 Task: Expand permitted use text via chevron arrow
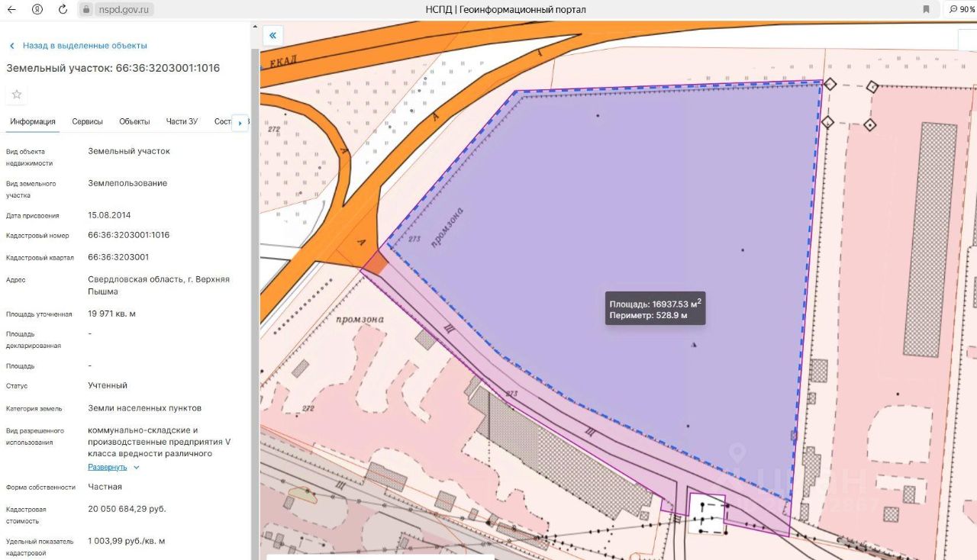137,467
